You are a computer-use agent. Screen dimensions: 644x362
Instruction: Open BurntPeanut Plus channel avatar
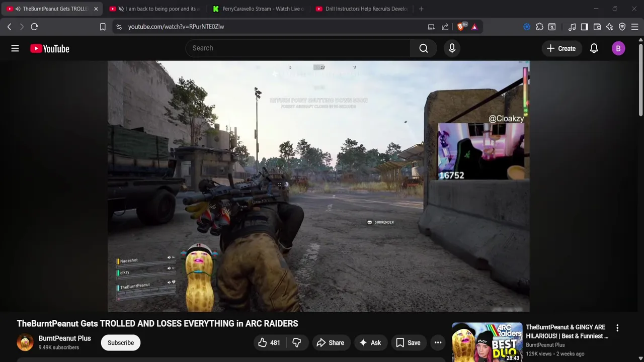(25, 342)
